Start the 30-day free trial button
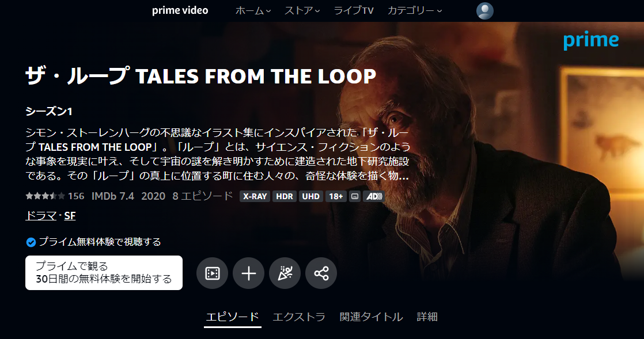The height and width of the screenshot is (339, 644). tap(104, 273)
